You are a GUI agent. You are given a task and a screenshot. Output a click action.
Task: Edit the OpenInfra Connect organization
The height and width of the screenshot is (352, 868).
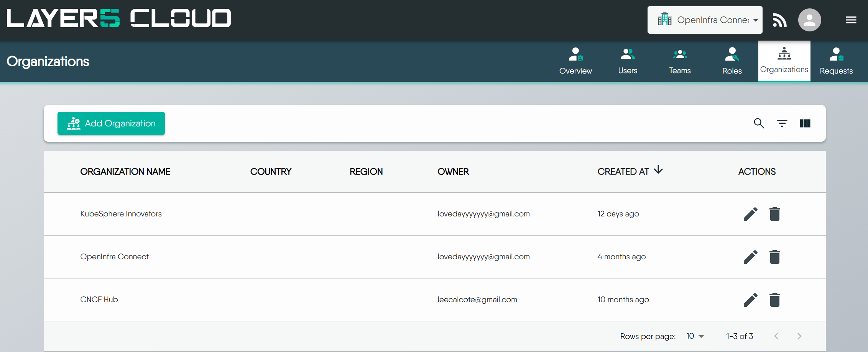coord(750,257)
